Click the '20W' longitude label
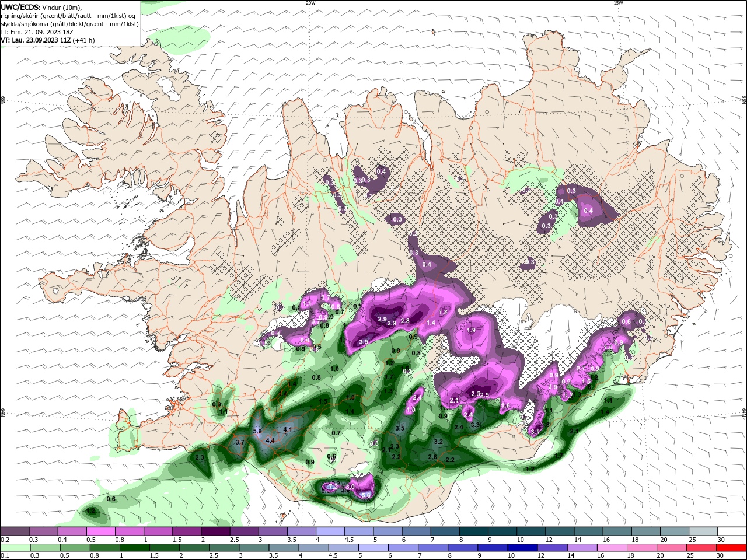 coord(310,3)
